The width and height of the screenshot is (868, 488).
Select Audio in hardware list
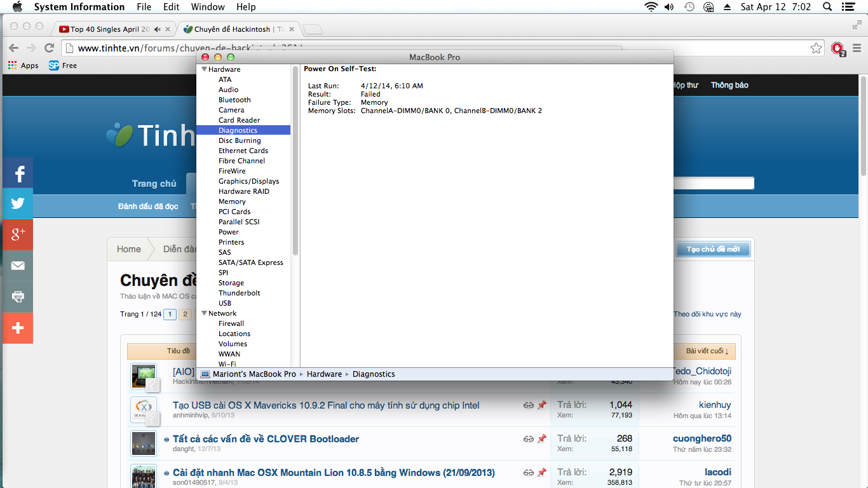(229, 90)
